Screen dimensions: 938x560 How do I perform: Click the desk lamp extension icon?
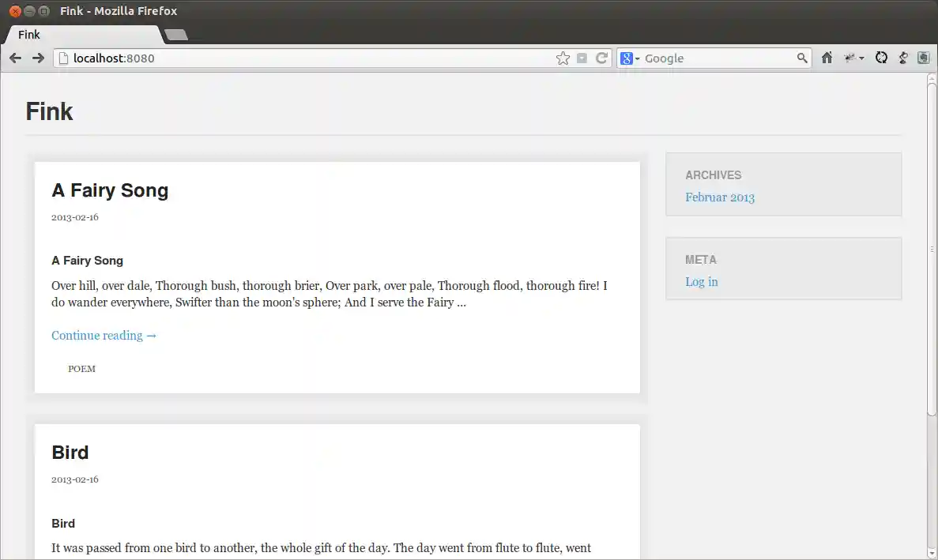(x=902, y=58)
